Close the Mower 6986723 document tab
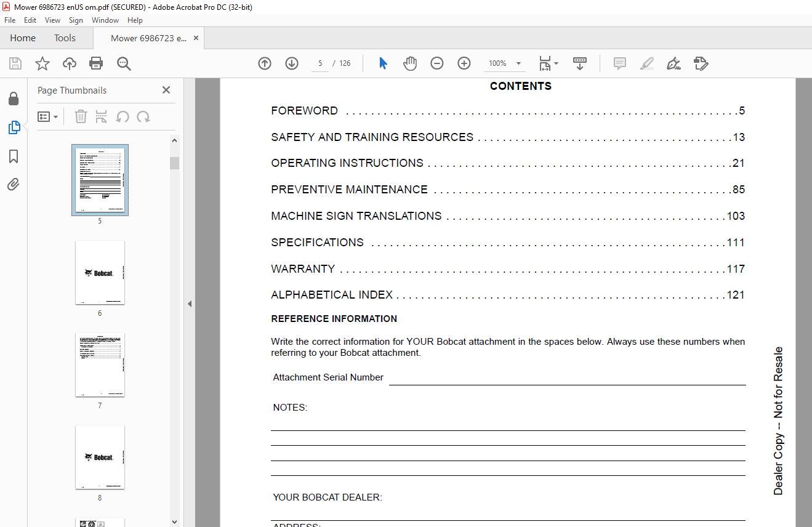The image size is (812, 527). pos(196,38)
